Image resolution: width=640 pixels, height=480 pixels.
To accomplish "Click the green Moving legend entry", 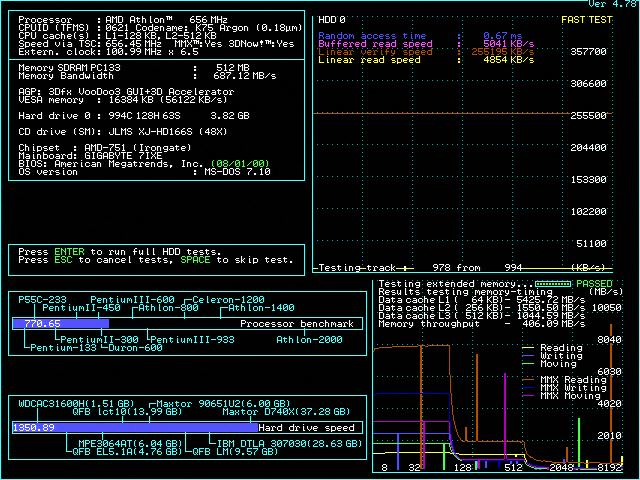I will coord(549,364).
